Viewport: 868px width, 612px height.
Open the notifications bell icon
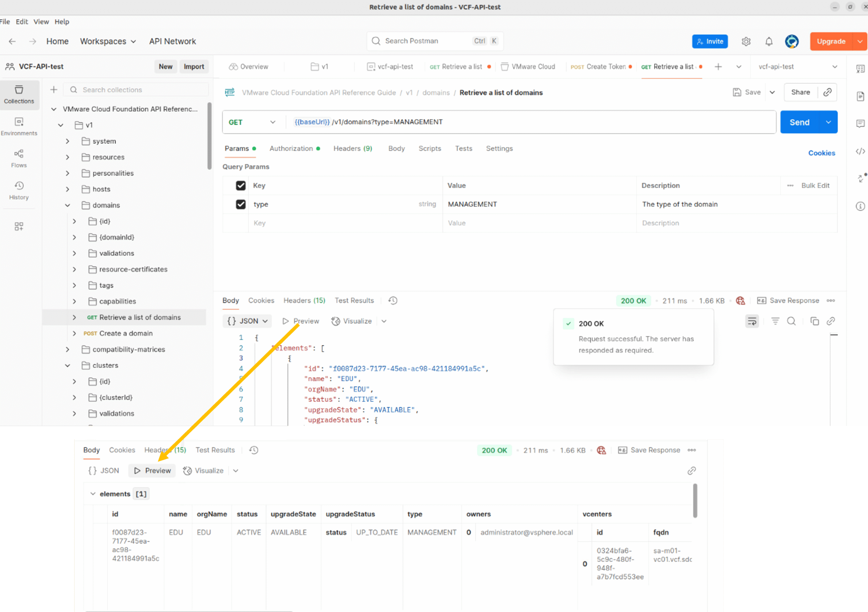point(769,41)
